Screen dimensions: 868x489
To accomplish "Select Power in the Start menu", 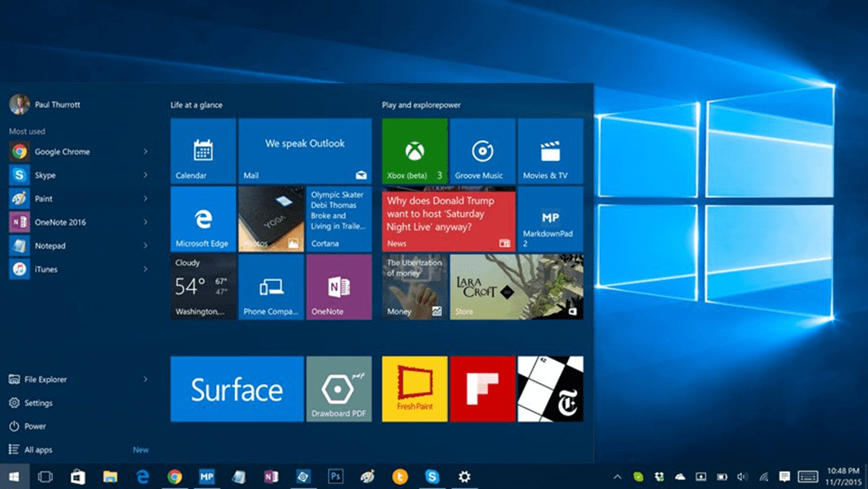I will tap(35, 427).
